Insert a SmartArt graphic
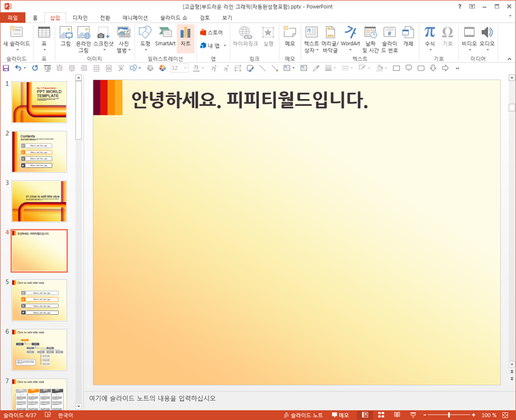Screen dimensions: 516x420 (165, 36)
